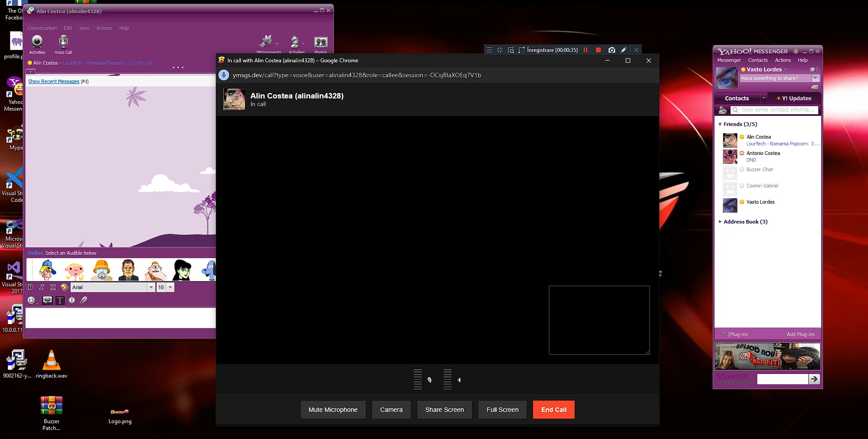This screenshot has width=868, height=439.
Task: Click Show Recent Messages link
Action: pyautogui.click(x=54, y=81)
